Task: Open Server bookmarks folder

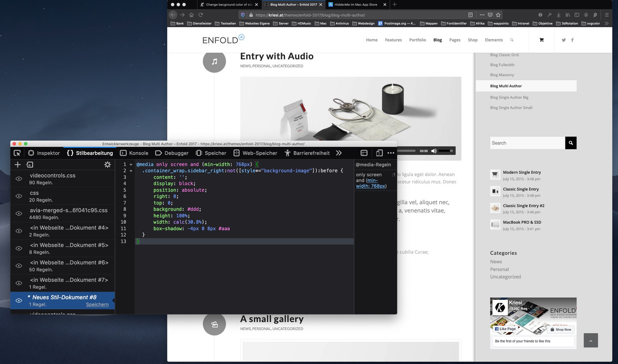Action: click(281, 23)
